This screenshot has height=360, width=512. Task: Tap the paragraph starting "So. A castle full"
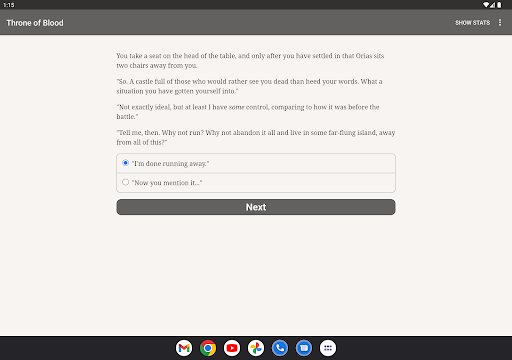(x=249, y=86)
